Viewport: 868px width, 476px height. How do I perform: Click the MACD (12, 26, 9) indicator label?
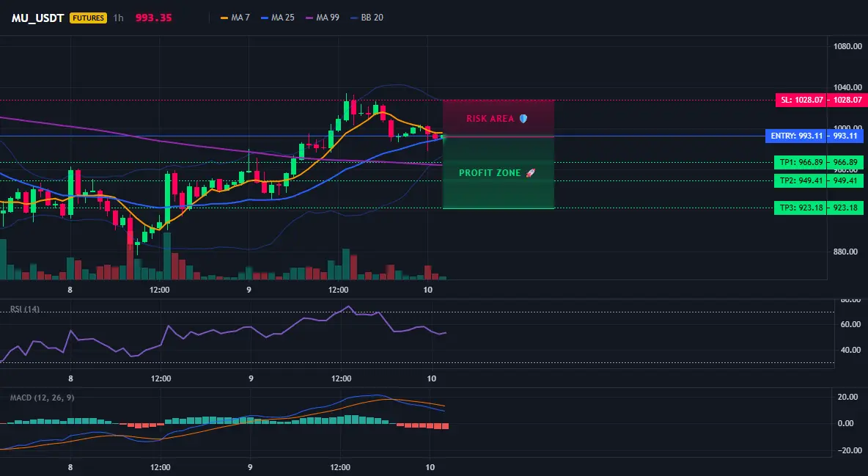(42, 398)
